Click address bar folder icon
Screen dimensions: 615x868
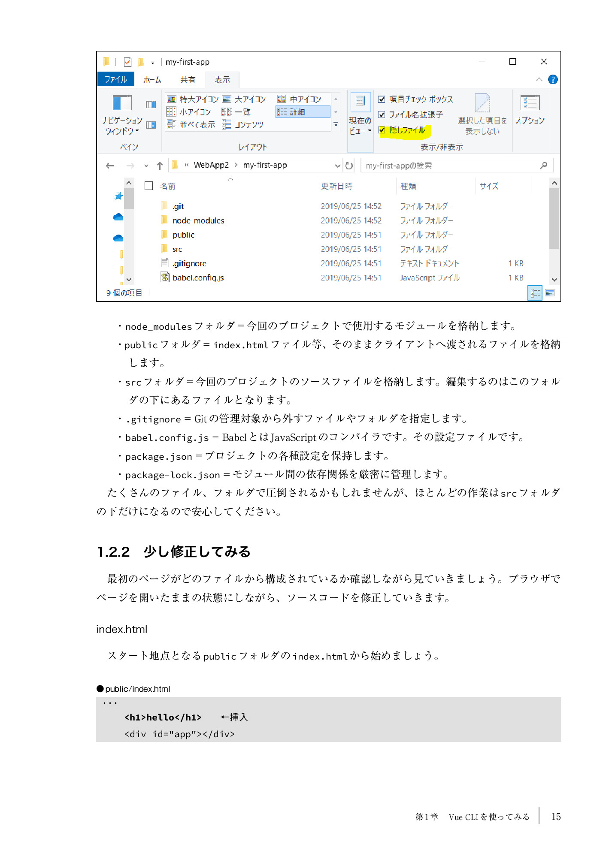pos(175,165)
